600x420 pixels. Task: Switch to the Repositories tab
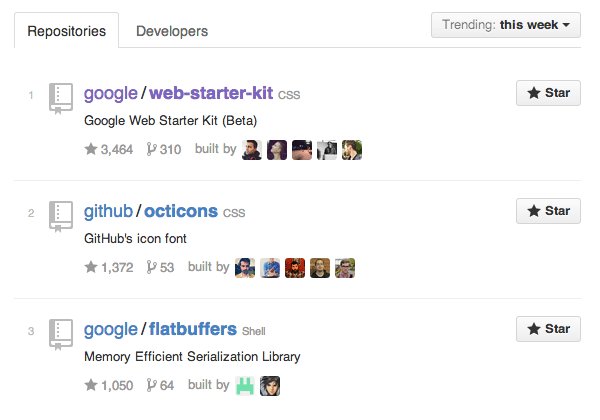67,31
